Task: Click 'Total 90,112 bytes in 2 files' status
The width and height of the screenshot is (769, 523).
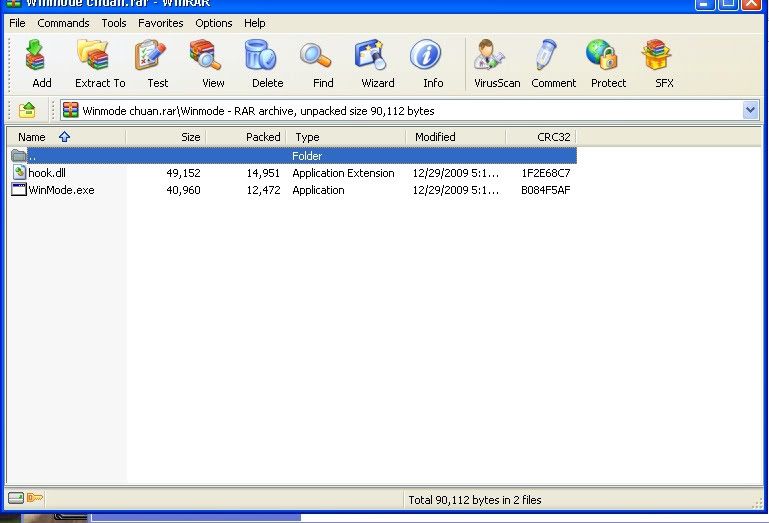Action: 475,499
